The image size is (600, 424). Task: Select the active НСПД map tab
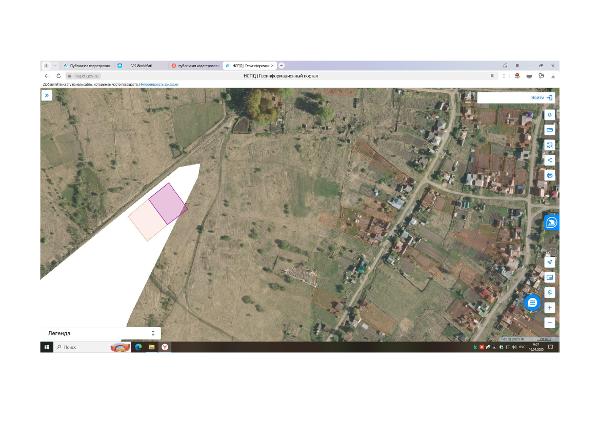click(x=249, y=66)
